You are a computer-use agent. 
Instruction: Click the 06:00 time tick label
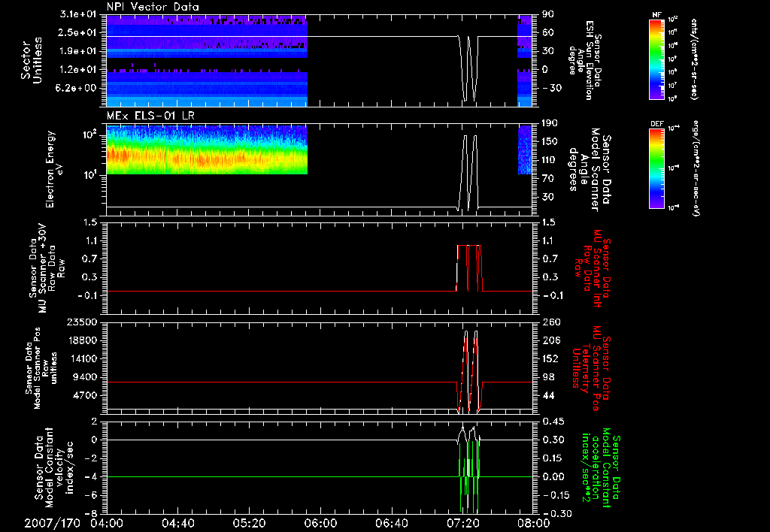coord(320,523)
